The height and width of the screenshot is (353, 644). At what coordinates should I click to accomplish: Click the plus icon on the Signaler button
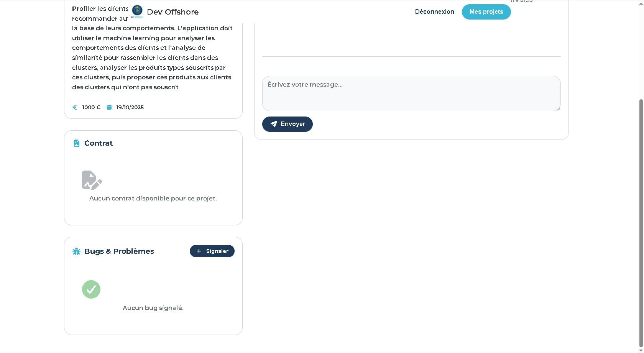[x=199, y=251]
